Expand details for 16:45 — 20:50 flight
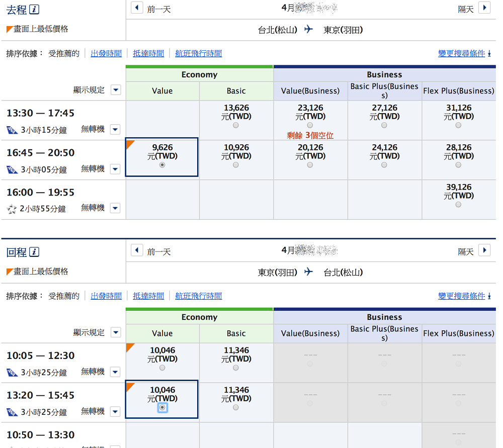The width and height of the screenshot is (503, 448). coord(115,169)
